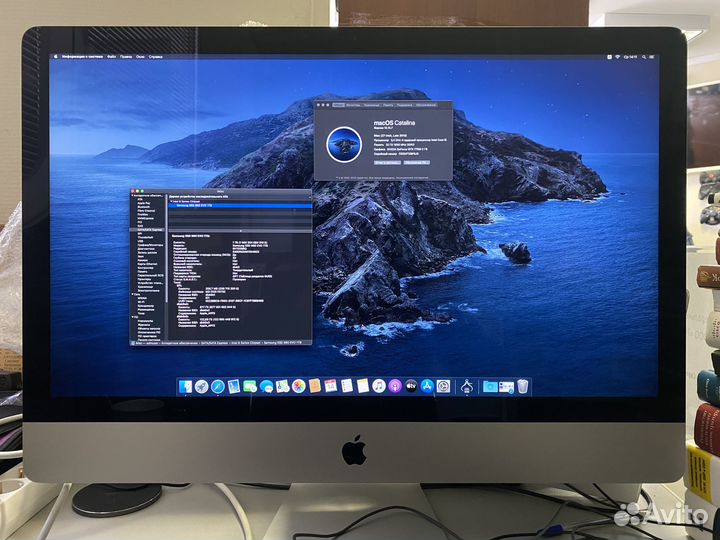The height and width of the screenshot is (540, 720).
Task: Select the Samsung SSD 860 EVO 1TB row
Action: (x=240, y=205)
